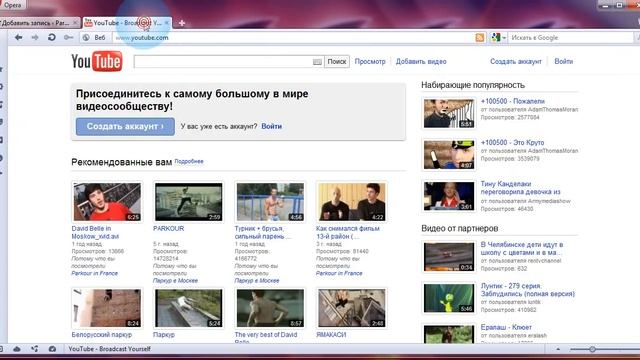Click the +100500 - Пожалели title link
Viewport: 640px width, 360px height.
click(x=513, y=101)
